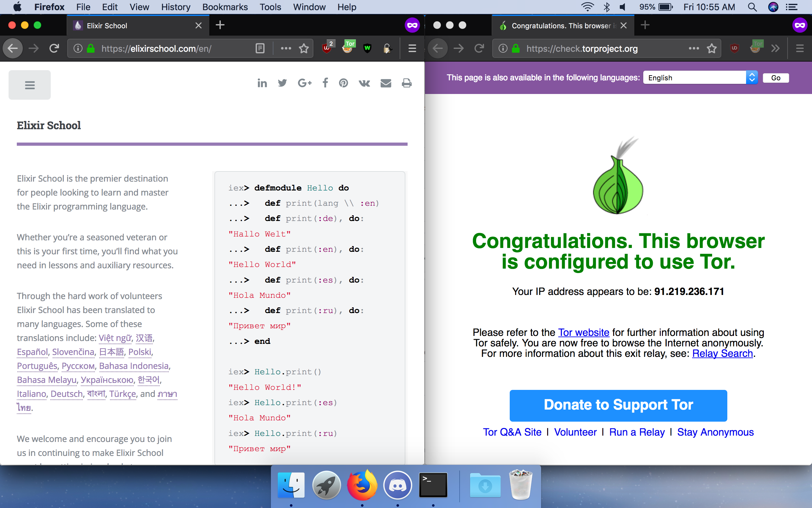Open the Polski translation link
This screenshot has height=508, width=812.
tap(140, 352)
